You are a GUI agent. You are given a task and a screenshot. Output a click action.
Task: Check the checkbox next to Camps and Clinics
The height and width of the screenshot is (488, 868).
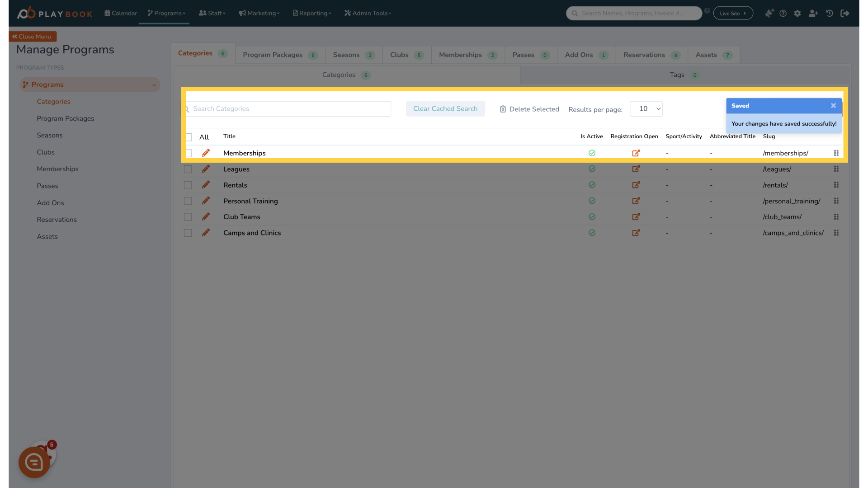click(188, 233)
